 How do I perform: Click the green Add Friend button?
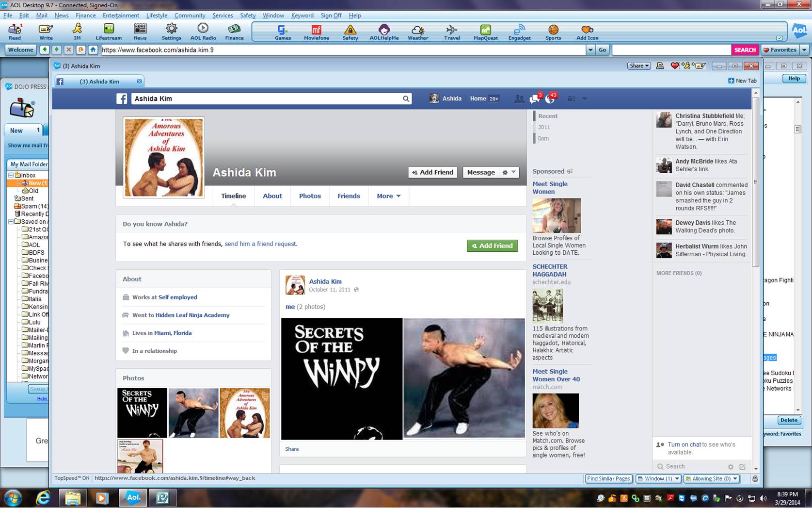click(492, 246)
